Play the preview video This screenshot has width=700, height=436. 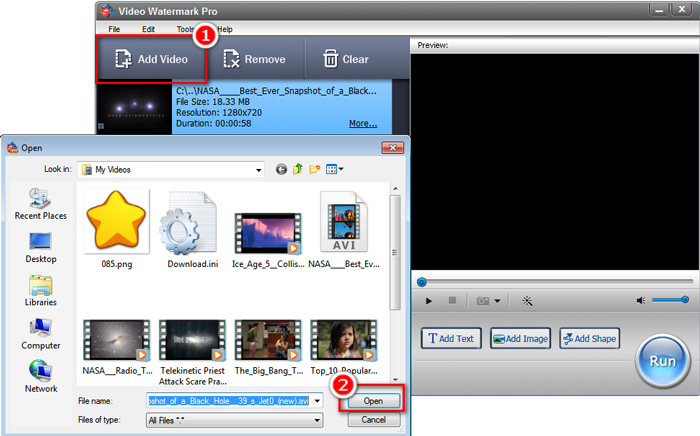click(x=429, y=301)
